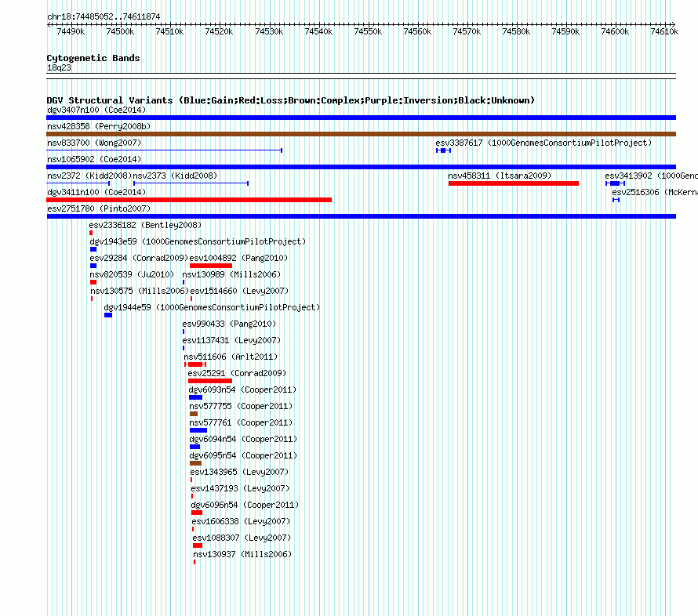Screen dimensions: 698x616
Task: Open esv990433 (Pang2010) label
Action: (x=229, y=324)
